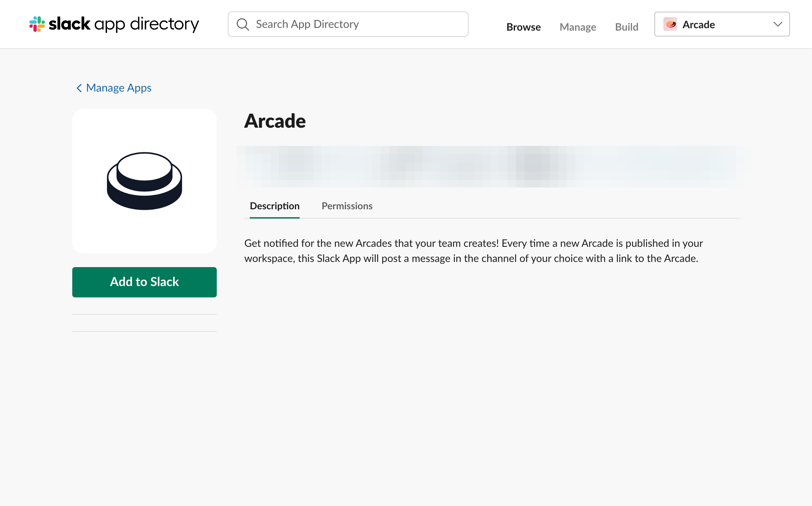This screenshot has height=506, width=812.
Task: Open the Build menu item
Action: tap(627, 27)
